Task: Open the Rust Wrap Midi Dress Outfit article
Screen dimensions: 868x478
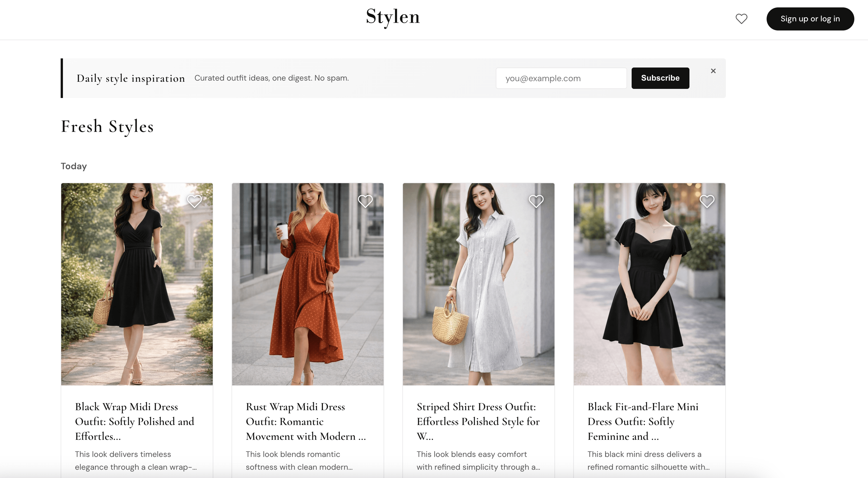Action: click(305, 421)
